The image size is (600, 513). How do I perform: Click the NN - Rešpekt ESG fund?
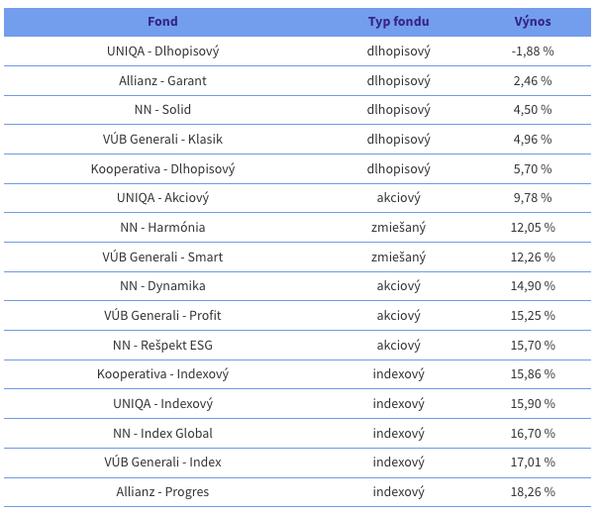(x=162, y=345)
